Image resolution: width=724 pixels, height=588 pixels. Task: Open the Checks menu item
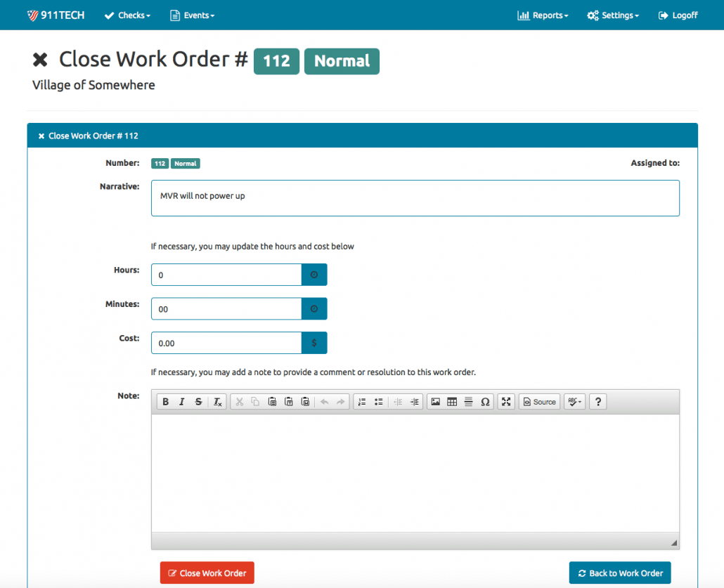[127, 15]
